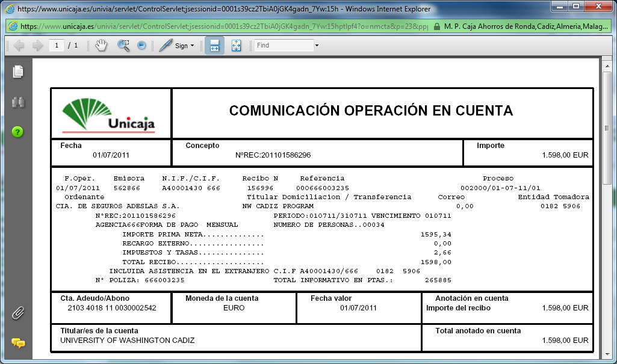
Task: Minimize the Internet Explorer window
Action: coord(560,6)
